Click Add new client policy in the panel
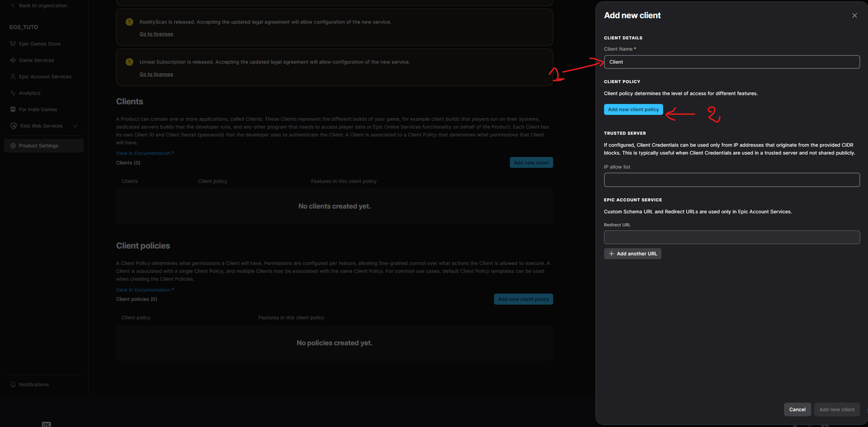This screenshot has width=868, height=427. [633, 109]
